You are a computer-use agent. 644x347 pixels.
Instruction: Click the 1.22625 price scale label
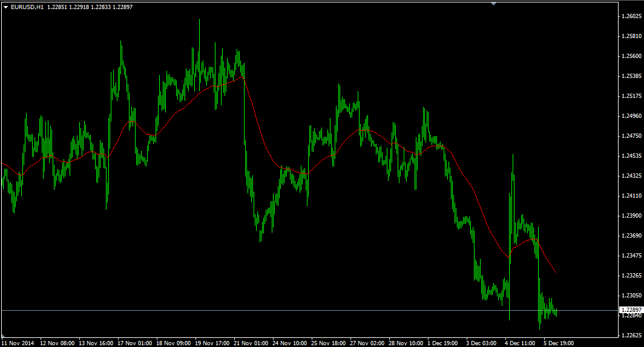click(632, 336)
